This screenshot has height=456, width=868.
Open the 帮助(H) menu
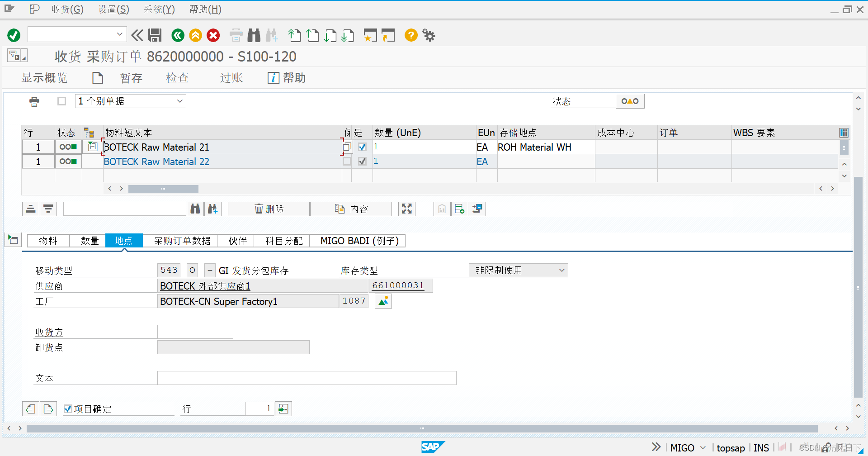(205, 9)
